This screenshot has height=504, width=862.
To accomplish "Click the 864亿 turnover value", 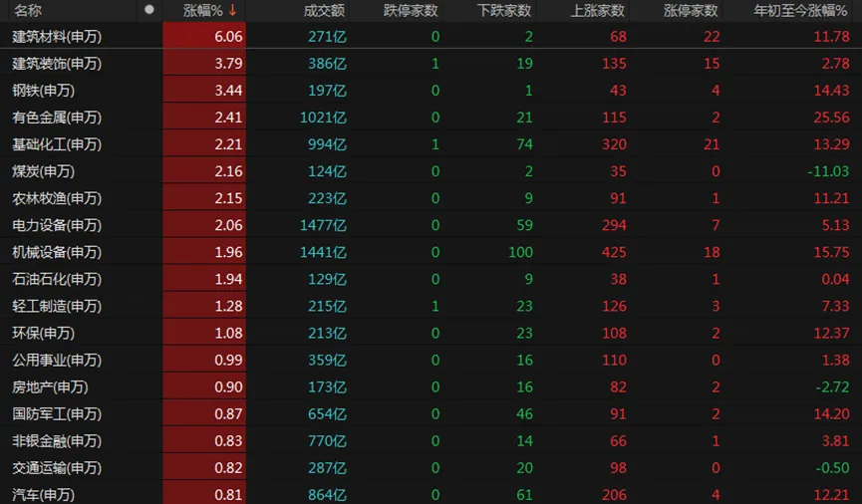I will click(327, 494).
